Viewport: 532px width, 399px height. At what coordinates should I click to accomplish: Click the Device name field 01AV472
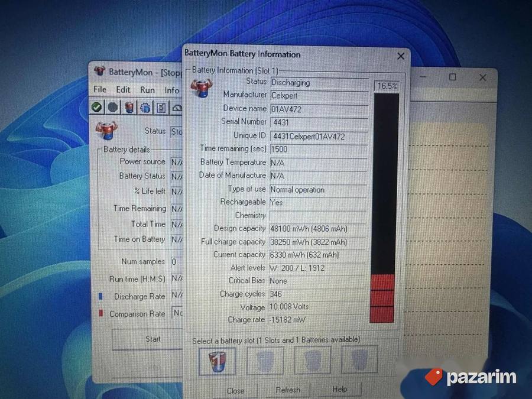(x=319, y=109)
